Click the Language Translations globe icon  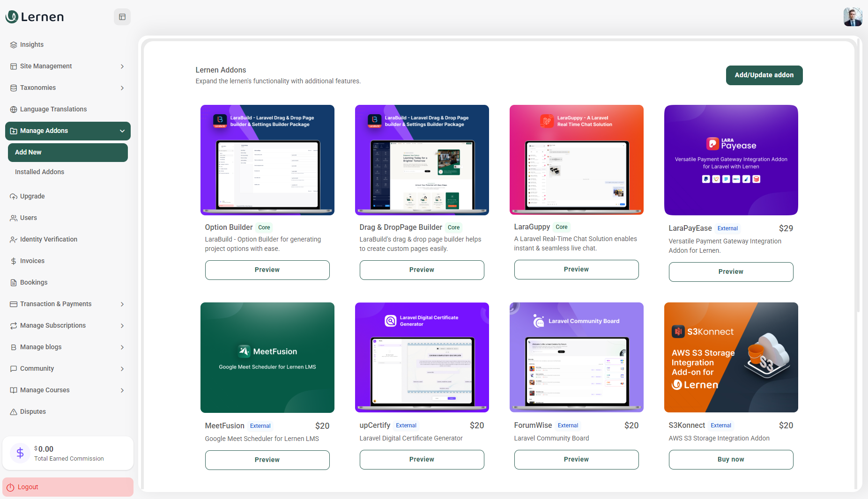coord(14,110)
